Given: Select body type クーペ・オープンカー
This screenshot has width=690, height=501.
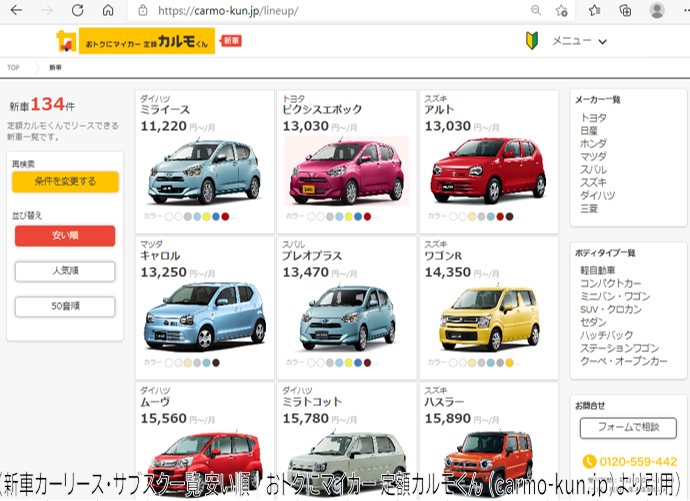Looking at the screenshot, I should 624,361.
